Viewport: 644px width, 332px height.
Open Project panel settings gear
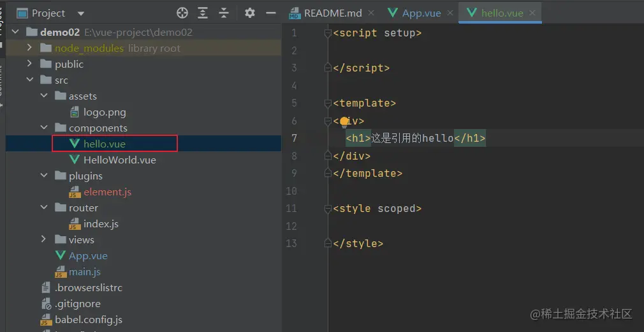pos(250,13)
